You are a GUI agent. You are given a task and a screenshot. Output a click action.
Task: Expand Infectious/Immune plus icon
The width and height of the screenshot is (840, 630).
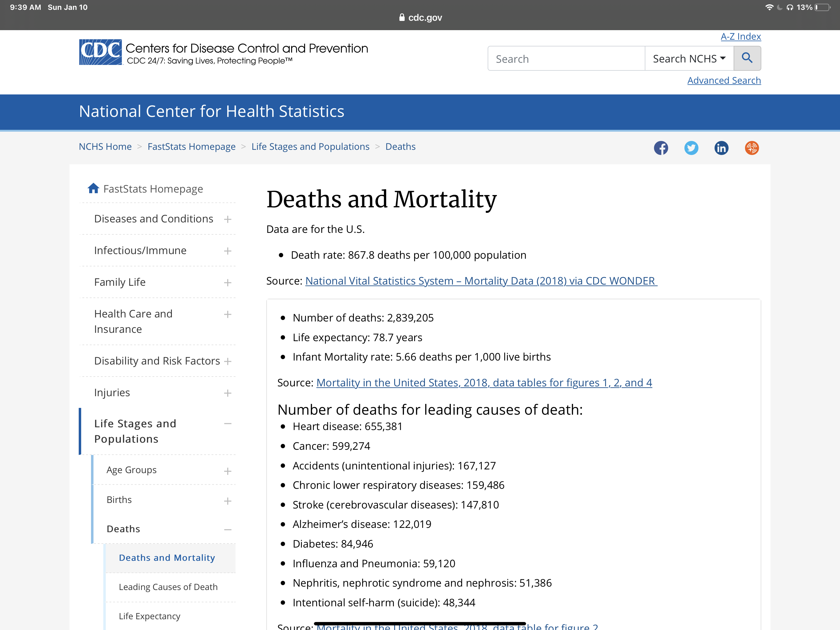tap(228, 251)
